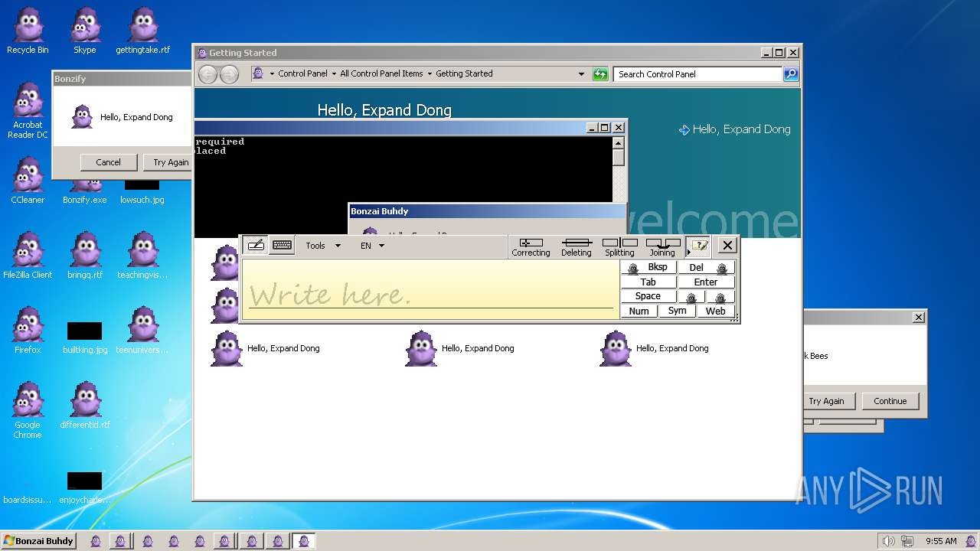Toggle the Sym key pad
Viewport: 980px width, 551px height.
coord(677,311)
